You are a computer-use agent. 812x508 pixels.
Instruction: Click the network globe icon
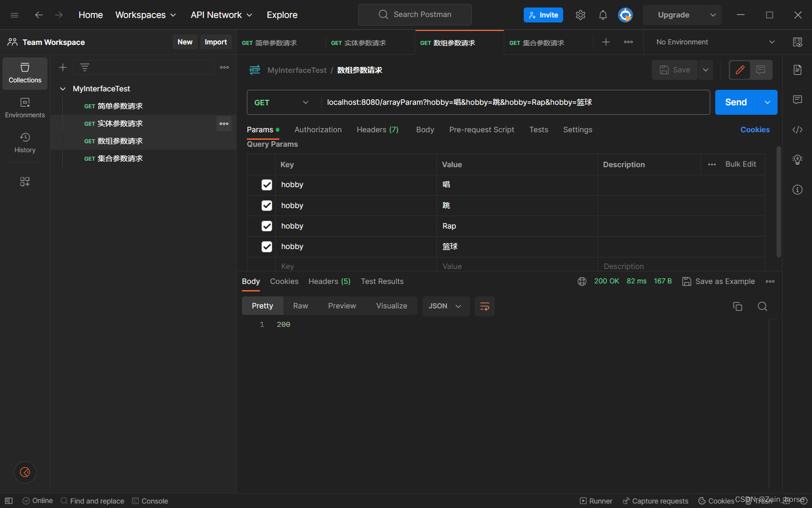point(582,281)
